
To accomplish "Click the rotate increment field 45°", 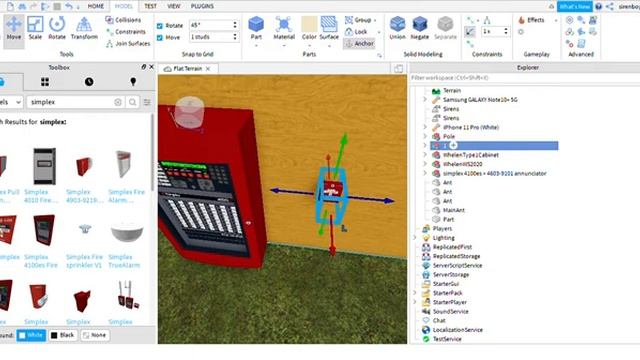I will tap(213, 25).
